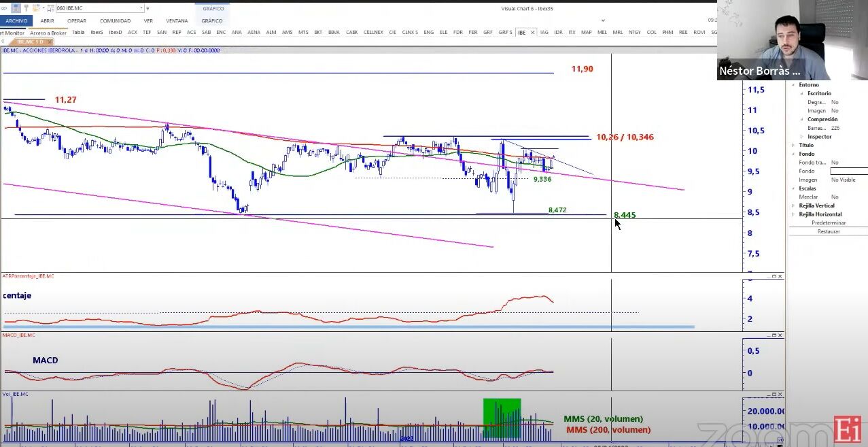Switch to the REP chart tab
Screen dimensions: 868x447
(177, 32)
